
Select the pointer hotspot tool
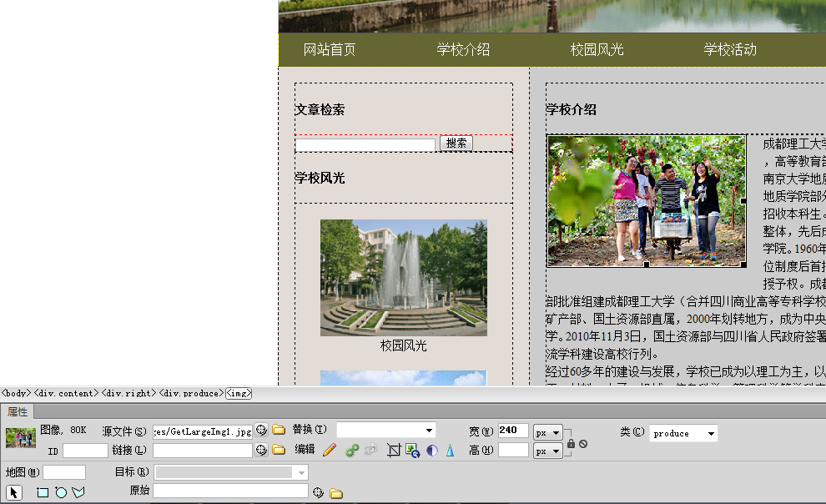point(14,492)
